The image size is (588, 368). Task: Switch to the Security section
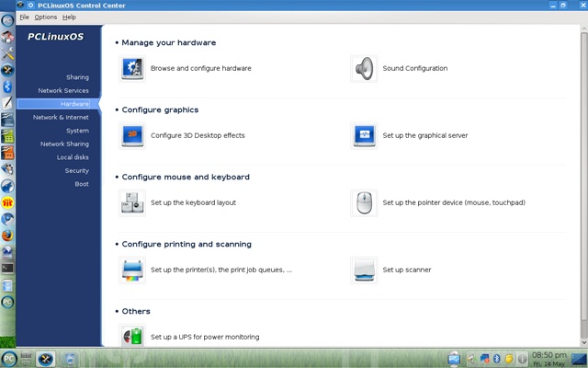pos(77,170)
